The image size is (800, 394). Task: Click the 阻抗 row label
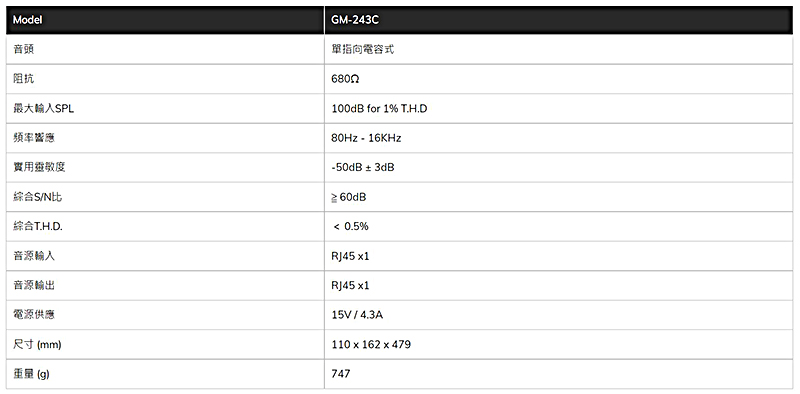[23, 80]
